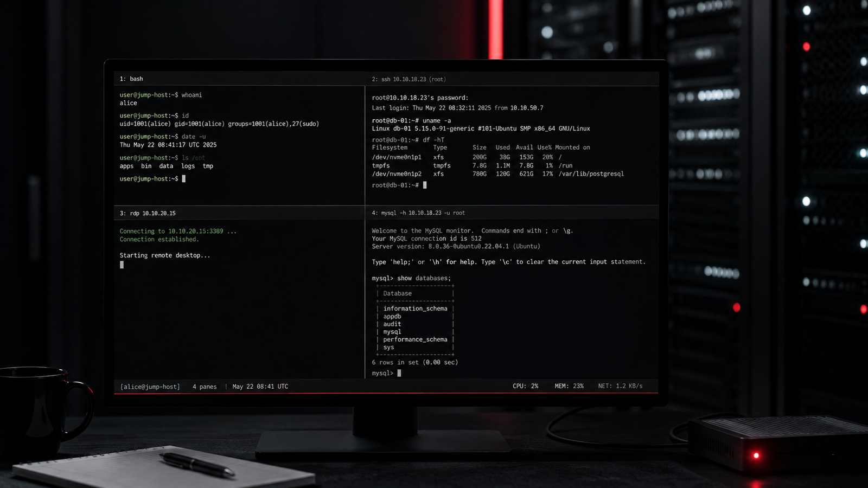
Task: Click the "/run" mount point
Action: [565, 166]
